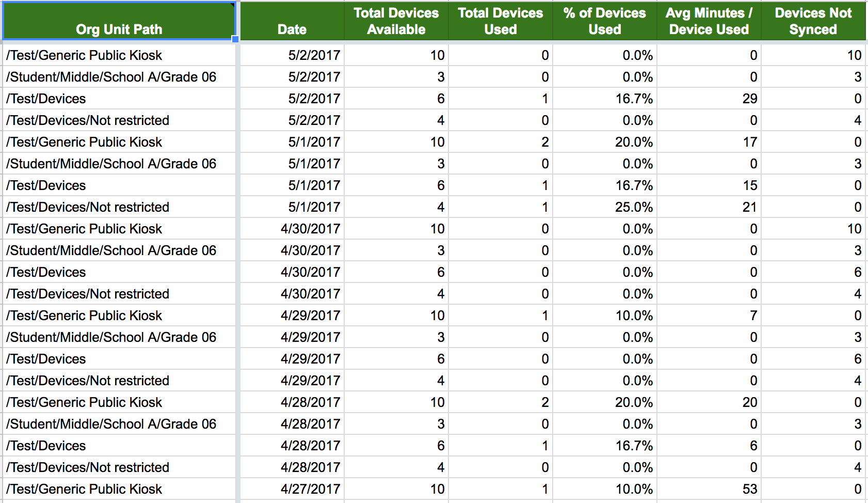Screen dimensions: 868x503
Task: Select the 10.0% cell for 4/29/2017
Action: (604, 316)
